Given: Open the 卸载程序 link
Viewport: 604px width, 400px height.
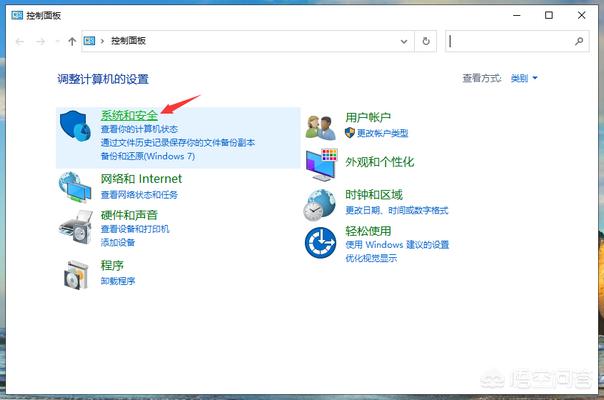Looking at the screenshot, I should [117, 281].
